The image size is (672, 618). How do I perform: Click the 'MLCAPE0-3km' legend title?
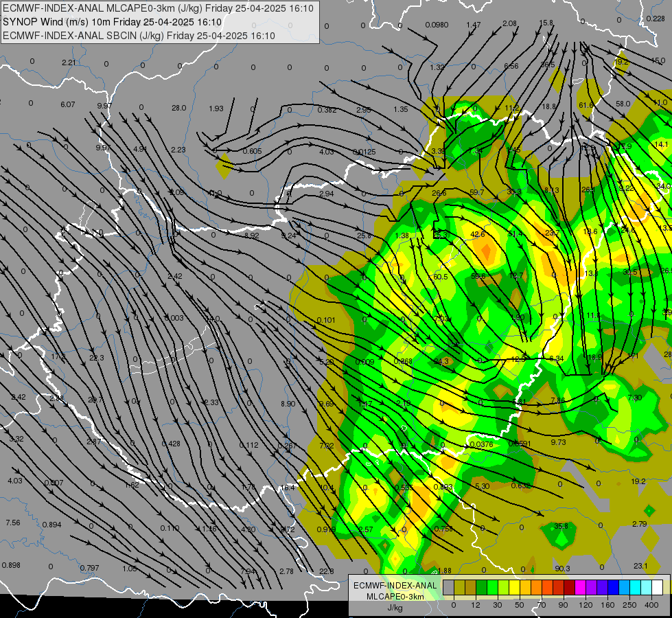(x=395, y=597)
